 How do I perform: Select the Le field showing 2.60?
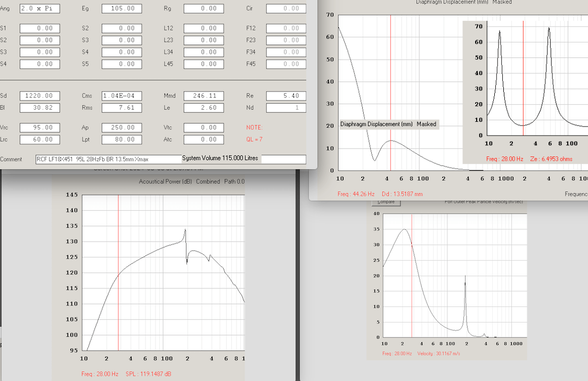(x=203, y=108)
